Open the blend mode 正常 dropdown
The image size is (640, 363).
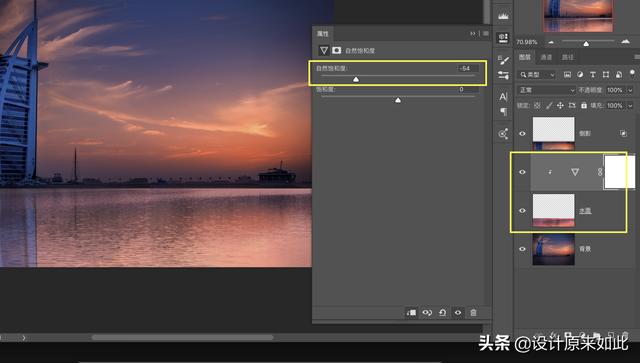(x=546, y=90)
